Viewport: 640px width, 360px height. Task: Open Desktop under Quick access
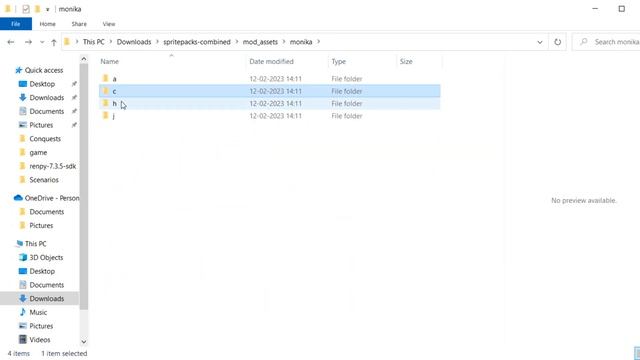point(42,84)
